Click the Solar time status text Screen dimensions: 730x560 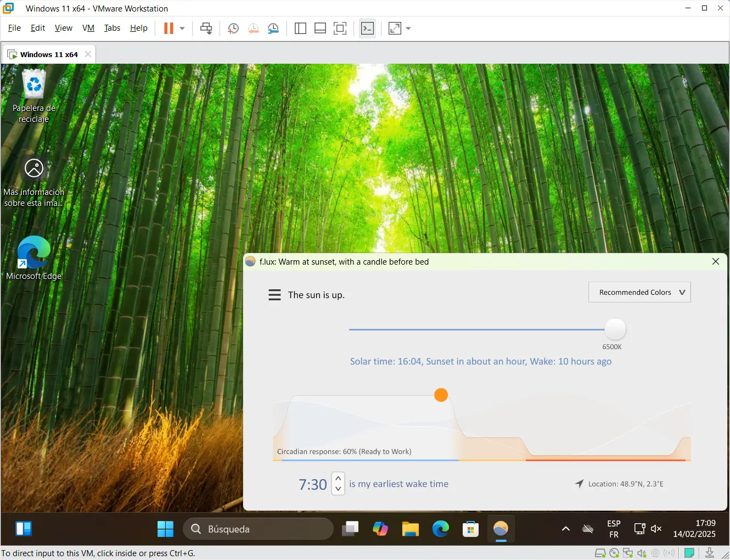click(x=481, y=361)
